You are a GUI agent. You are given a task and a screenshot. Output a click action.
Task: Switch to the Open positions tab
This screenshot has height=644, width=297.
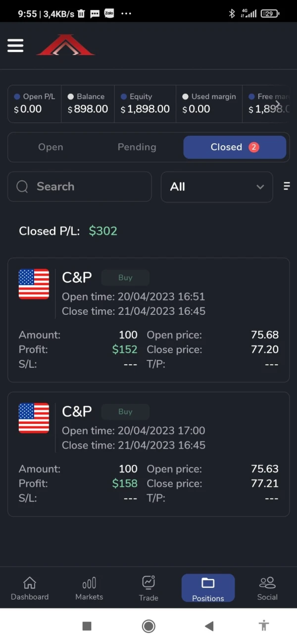(50, 147)
